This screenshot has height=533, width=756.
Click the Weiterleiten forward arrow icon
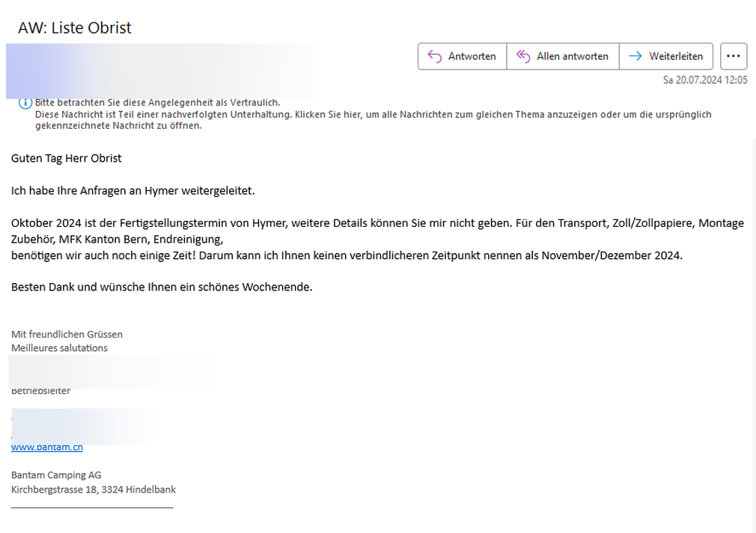coord(635,56)
